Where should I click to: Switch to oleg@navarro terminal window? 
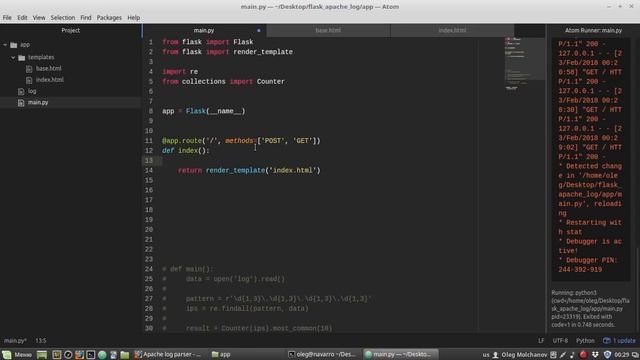pos(322,354)
